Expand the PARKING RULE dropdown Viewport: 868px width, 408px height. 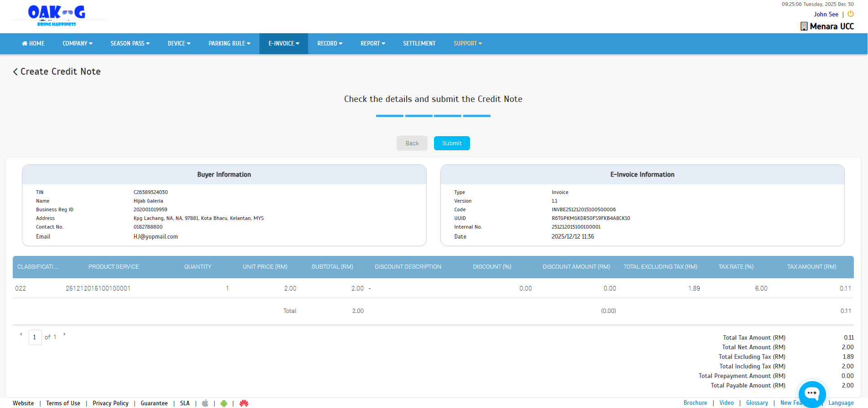229,44
